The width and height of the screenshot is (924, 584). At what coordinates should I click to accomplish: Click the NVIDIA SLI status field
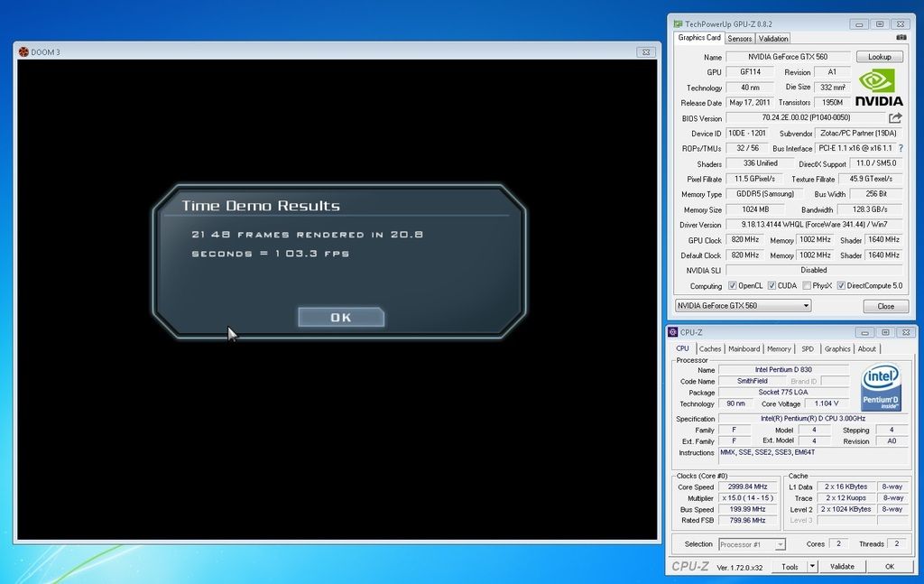point(814,271)
